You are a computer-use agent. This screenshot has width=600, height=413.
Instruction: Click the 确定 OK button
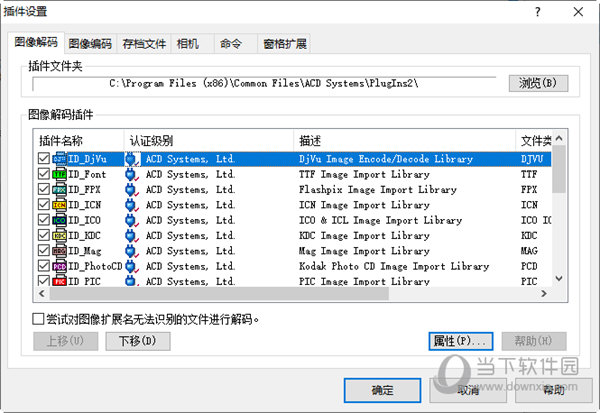382,390
